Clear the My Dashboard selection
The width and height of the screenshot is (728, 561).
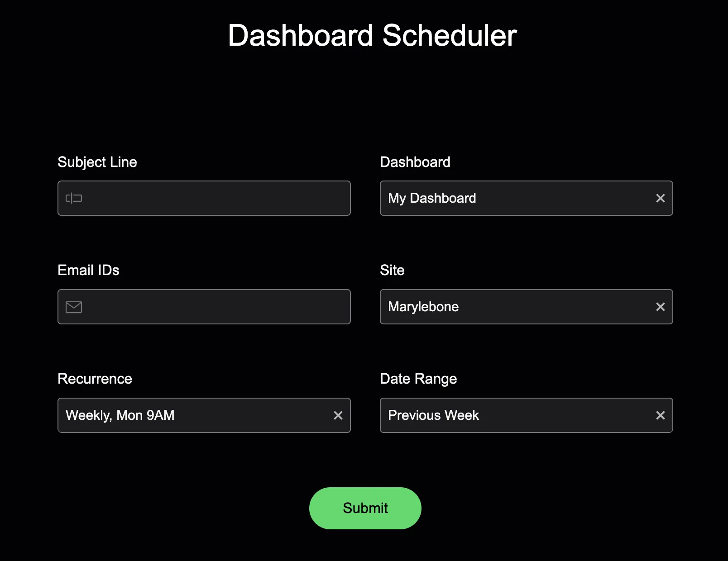click(660, 198)
